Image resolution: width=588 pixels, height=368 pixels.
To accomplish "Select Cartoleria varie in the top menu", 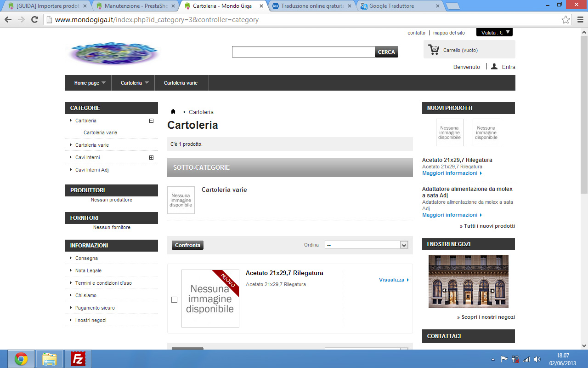I will 181,83.
